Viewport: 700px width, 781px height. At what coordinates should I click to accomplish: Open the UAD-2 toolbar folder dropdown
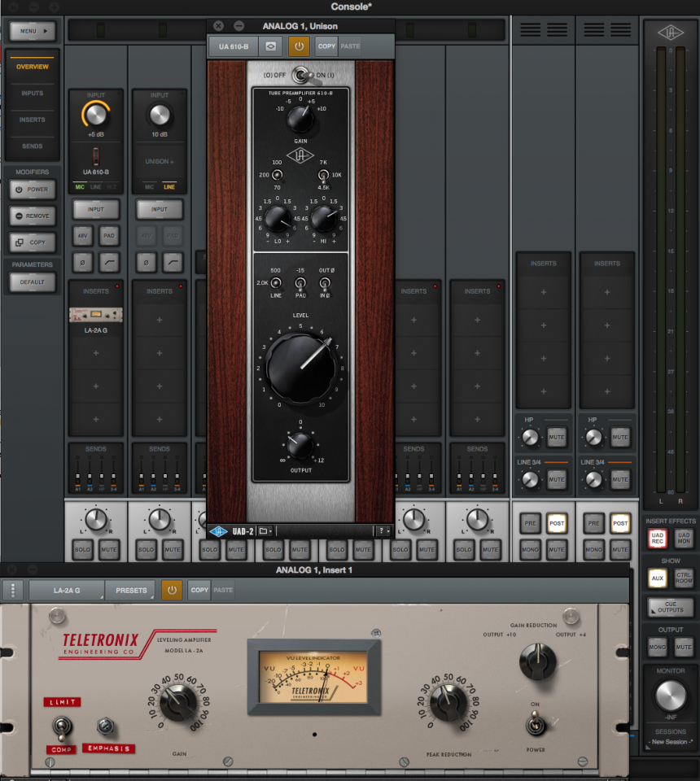coord(265,531)
